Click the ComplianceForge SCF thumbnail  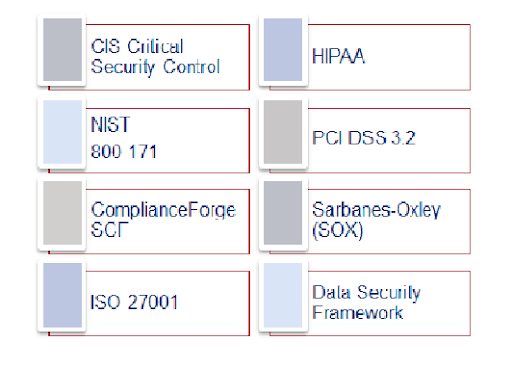click(62, 213)
